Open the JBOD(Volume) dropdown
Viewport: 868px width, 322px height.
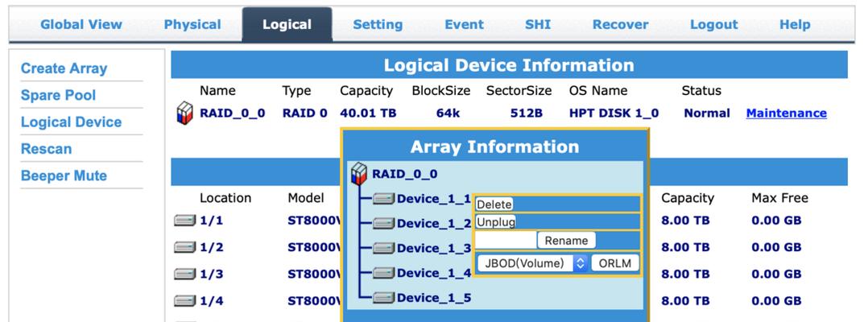[532, 262]
